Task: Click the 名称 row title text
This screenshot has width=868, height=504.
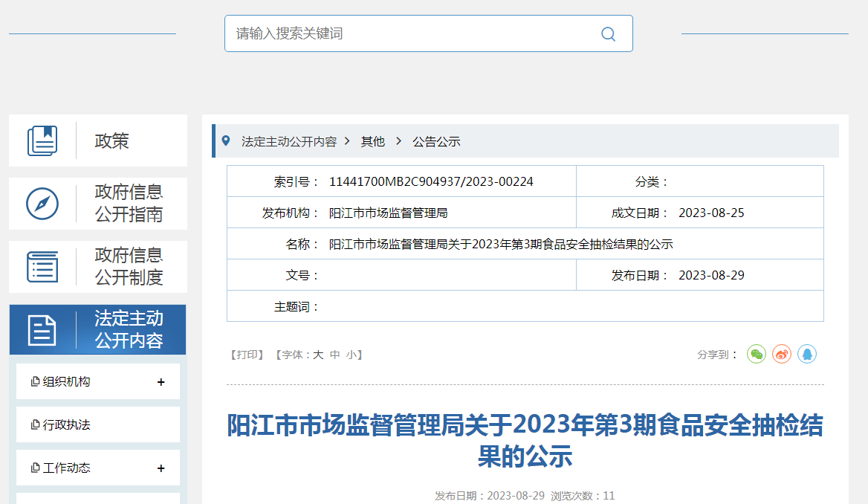Action: [501, 245]
